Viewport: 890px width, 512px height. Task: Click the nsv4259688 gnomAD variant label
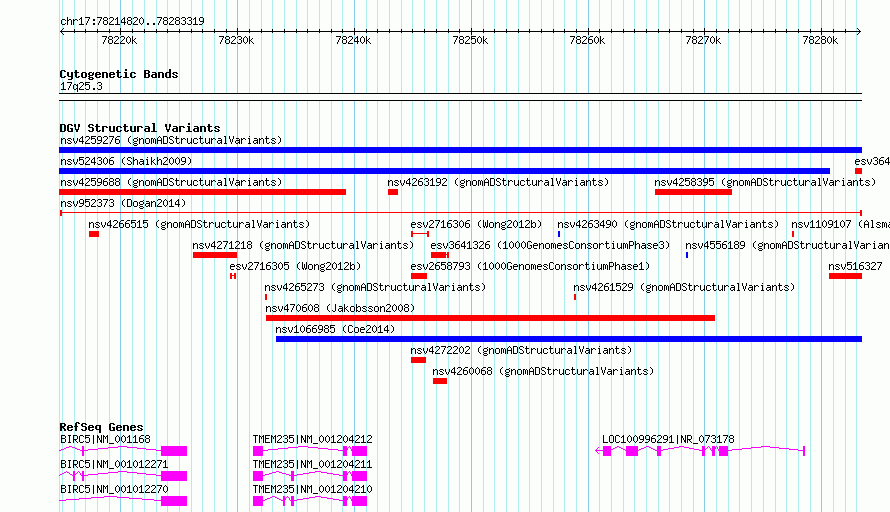coord(171,182)
